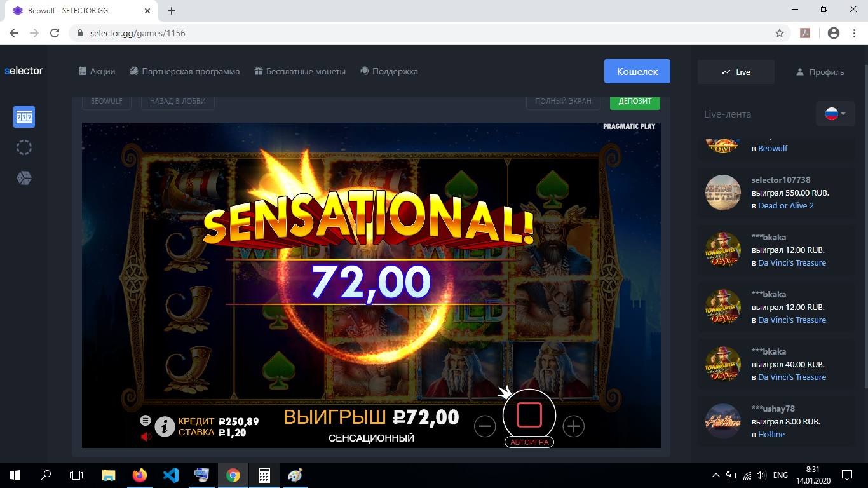This screenshot has height=488, width=868.
Task: Click the Live-лента heading
Action: (728, 114)
